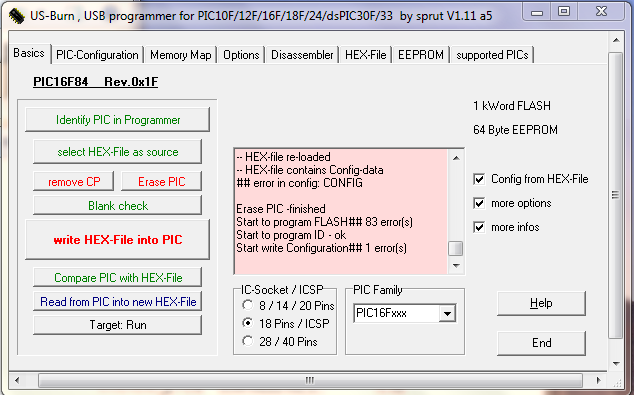Click write HEX-File into PIC
Image resolution: width=634 pixels, height=395 pixels.
point(118,240)
